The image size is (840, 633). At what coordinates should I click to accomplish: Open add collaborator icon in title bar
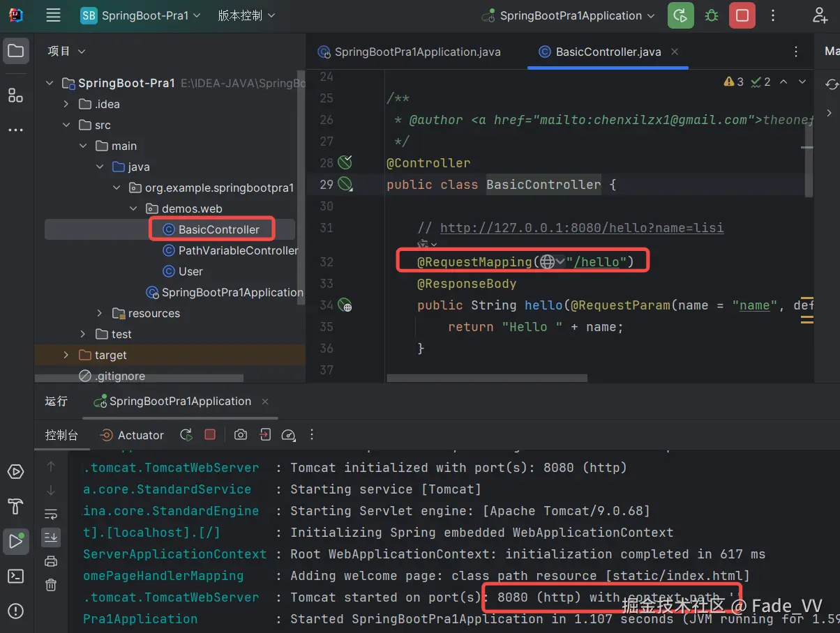tap(820, 15)
